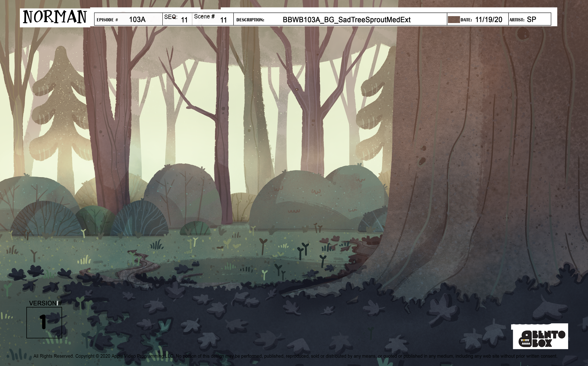Click the SEQ value 11

184,20
